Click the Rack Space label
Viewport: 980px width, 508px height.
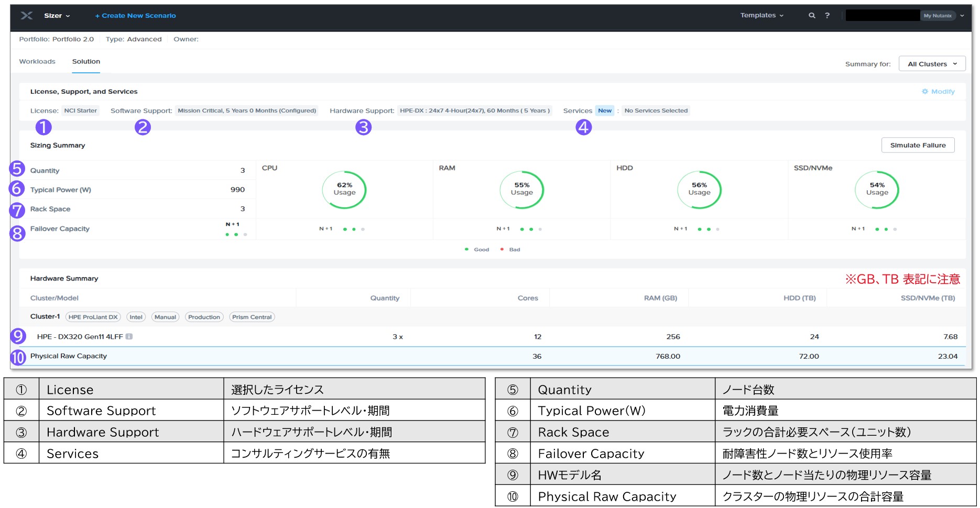(50, 209)
